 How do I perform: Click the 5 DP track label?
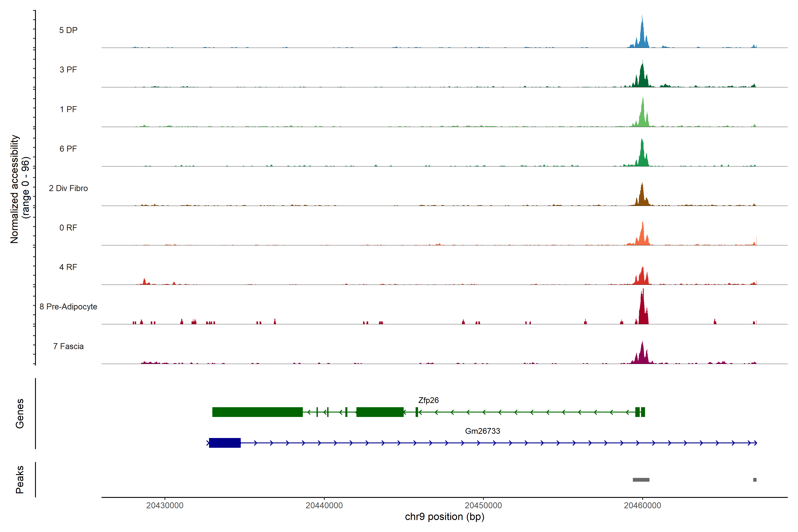68,30
